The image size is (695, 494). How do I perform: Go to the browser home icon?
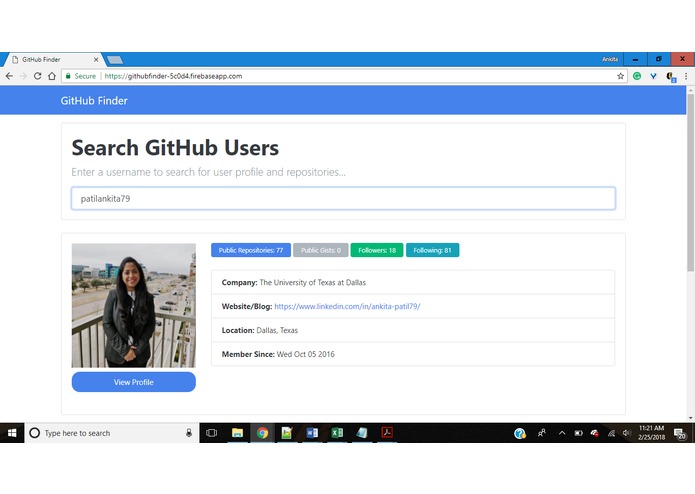point(52,76)
